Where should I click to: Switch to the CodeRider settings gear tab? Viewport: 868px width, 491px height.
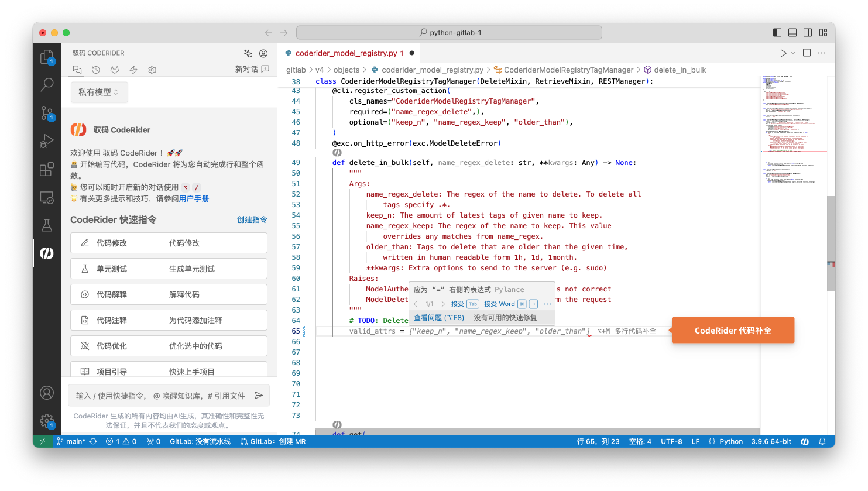(x=152, y=70)
